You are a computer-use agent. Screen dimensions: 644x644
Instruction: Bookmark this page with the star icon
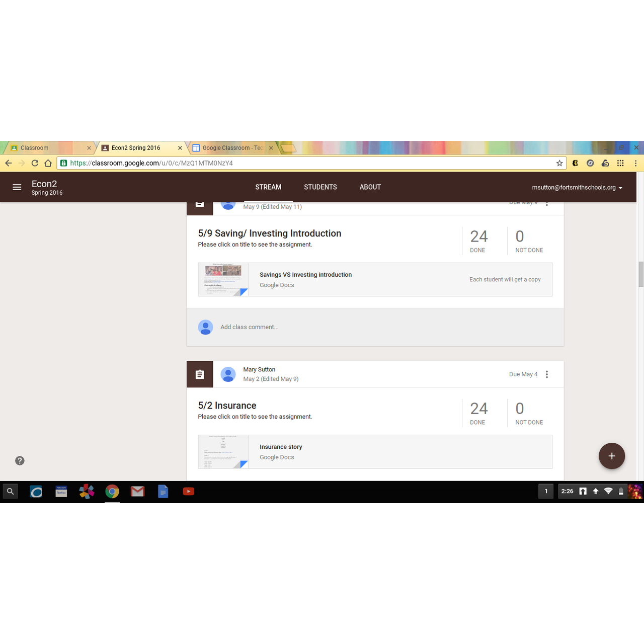tap(559, 163)
